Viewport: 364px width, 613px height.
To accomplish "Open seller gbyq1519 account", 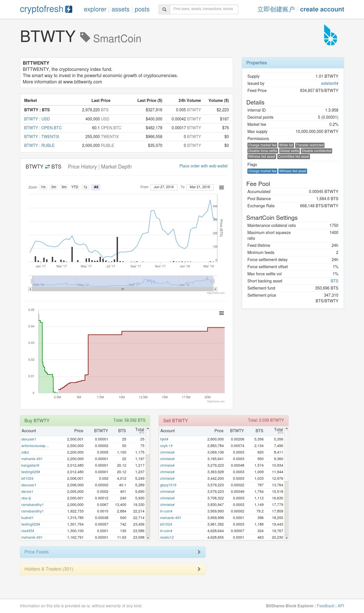I will point(168,485).
